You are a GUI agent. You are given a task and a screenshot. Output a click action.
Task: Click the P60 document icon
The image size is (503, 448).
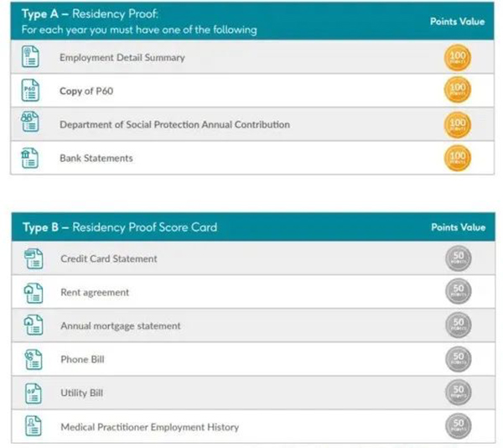30,90
